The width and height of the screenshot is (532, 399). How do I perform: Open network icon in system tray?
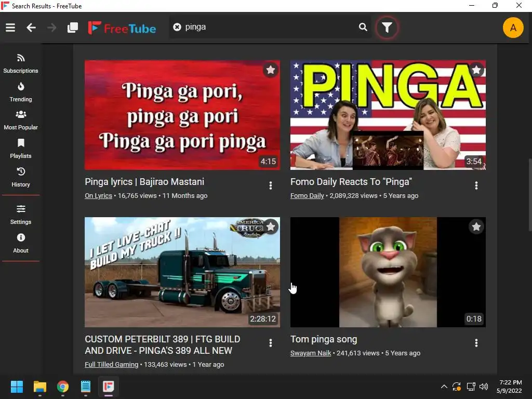[x=471, y=387]
